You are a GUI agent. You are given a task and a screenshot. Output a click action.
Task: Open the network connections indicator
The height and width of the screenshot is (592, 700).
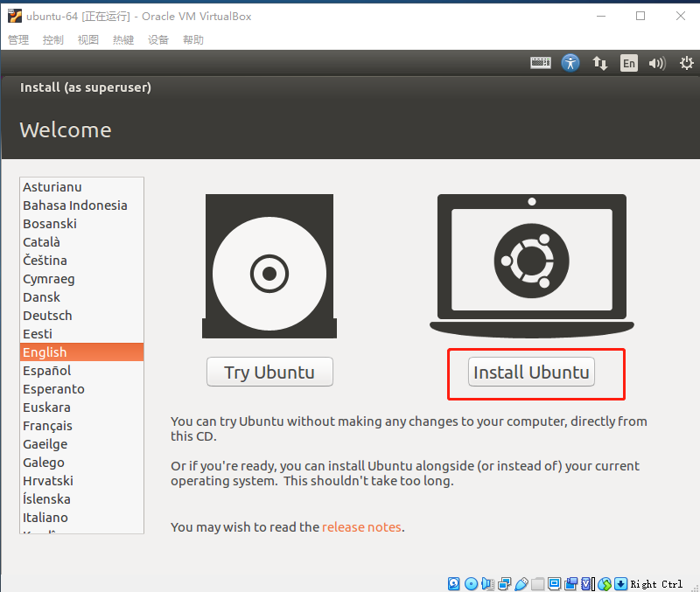click(599, 63)
